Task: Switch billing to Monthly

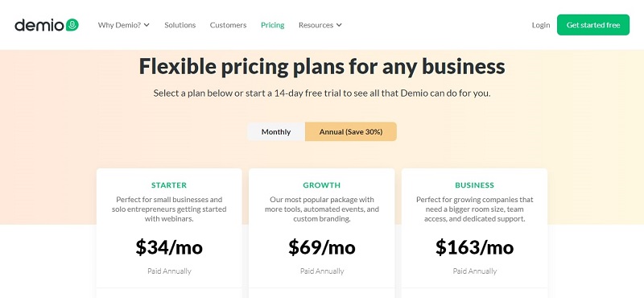Action: 276,131
